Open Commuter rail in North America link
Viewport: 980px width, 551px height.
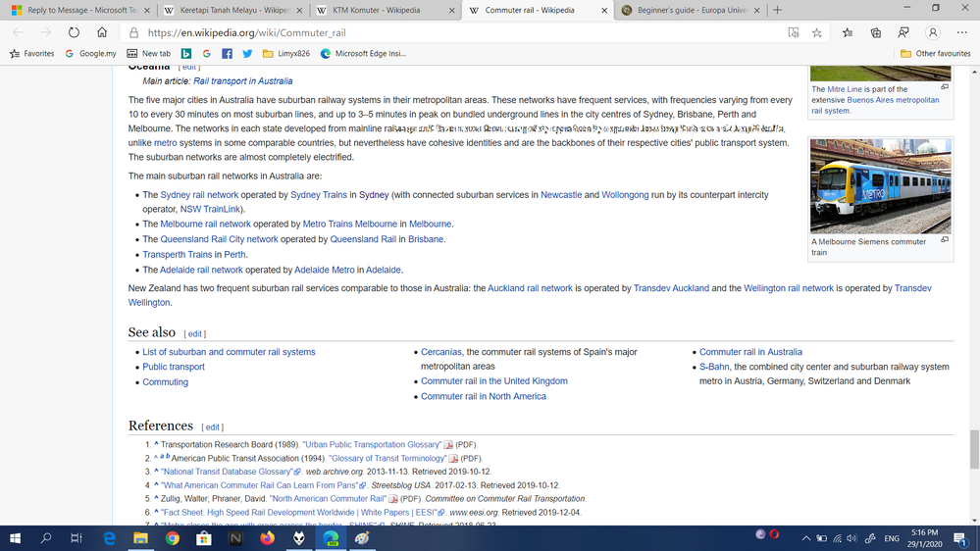[x=483, y=396]
